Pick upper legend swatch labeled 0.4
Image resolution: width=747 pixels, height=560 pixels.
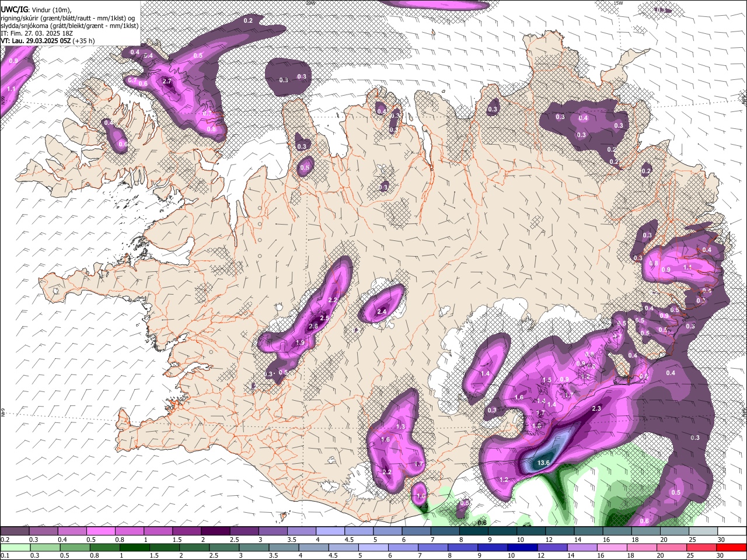(x=72, y=531)
